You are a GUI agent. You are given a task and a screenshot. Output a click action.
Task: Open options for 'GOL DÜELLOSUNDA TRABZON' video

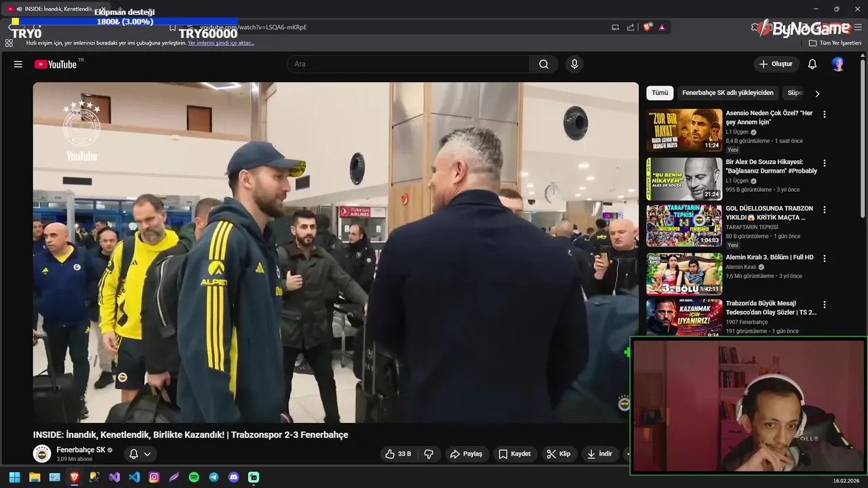(825, 209)
